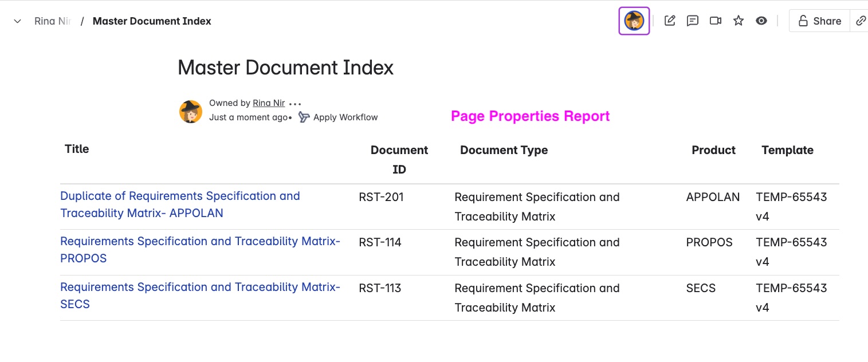
Task: Click the owner avatar beside Owned by
Action: tap(191, 111)
